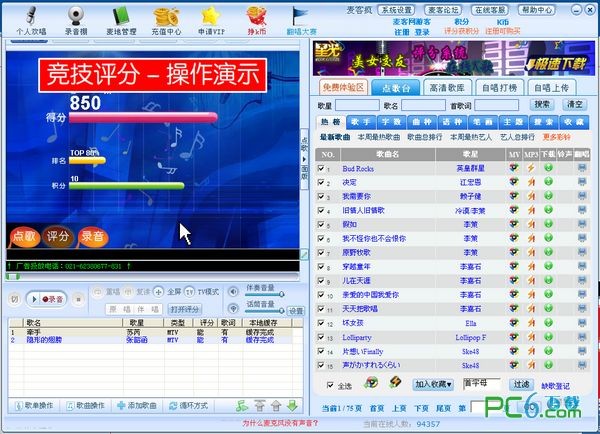Click green music note playlist icon
The height and width of the screenshot is (434, 600).
[x=242, y=406]
